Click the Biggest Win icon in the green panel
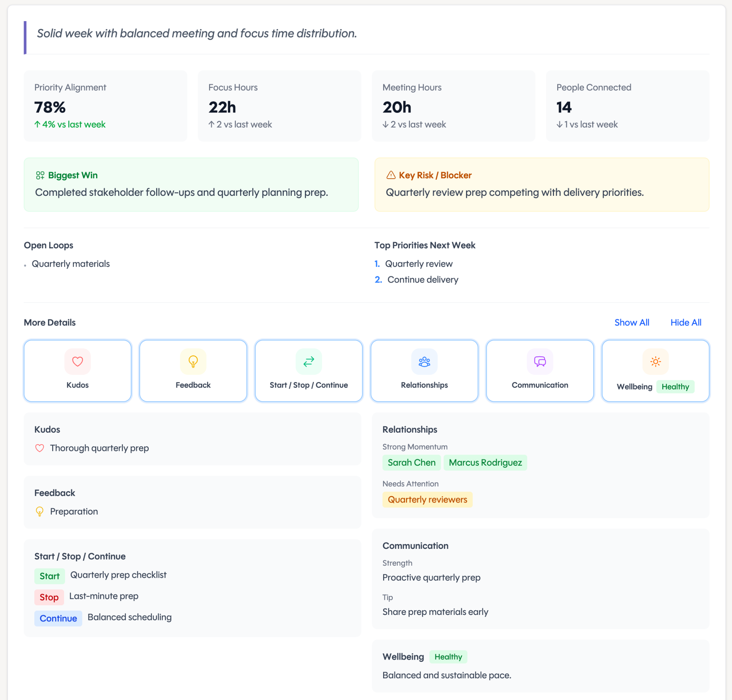 (x=41, y=175)
